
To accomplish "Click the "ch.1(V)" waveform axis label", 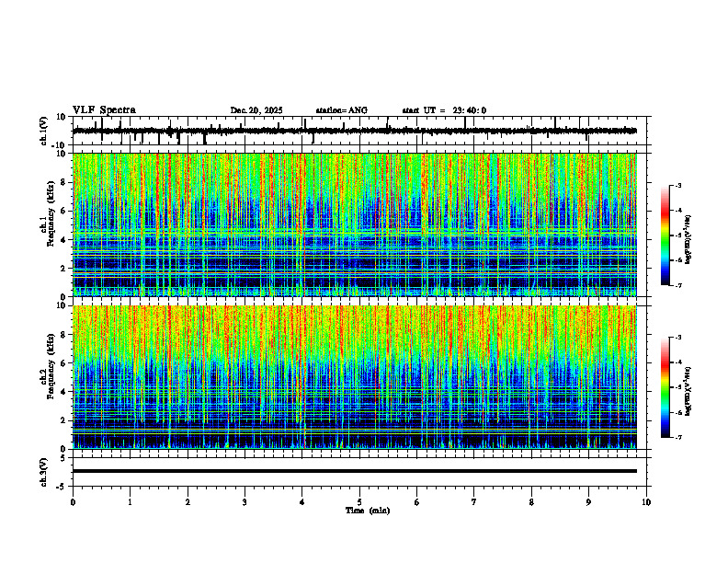I will click(44, 131).
